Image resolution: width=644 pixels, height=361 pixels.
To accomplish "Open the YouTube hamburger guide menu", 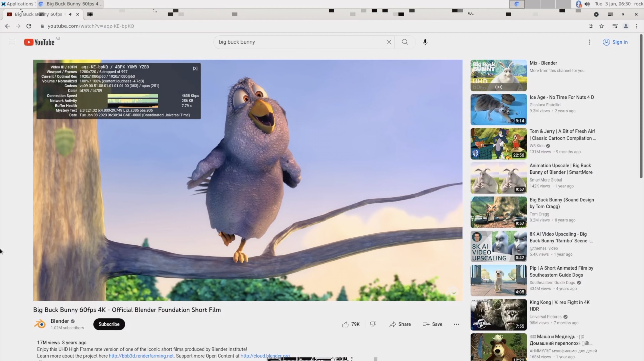I will point(12,42).
